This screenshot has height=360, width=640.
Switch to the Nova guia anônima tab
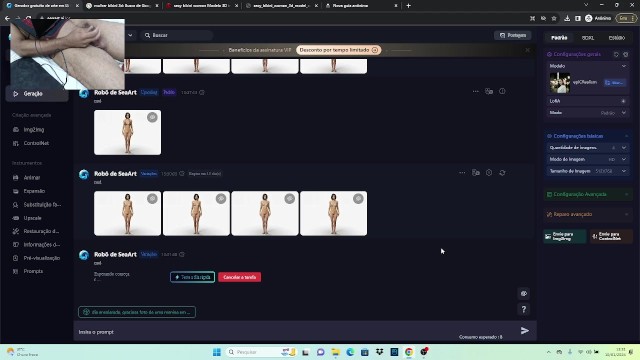point(361,6)
